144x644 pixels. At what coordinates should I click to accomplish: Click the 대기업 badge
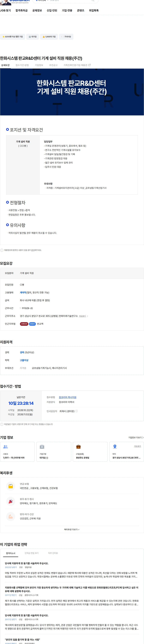pyautogui.click(x=32, y=37)
